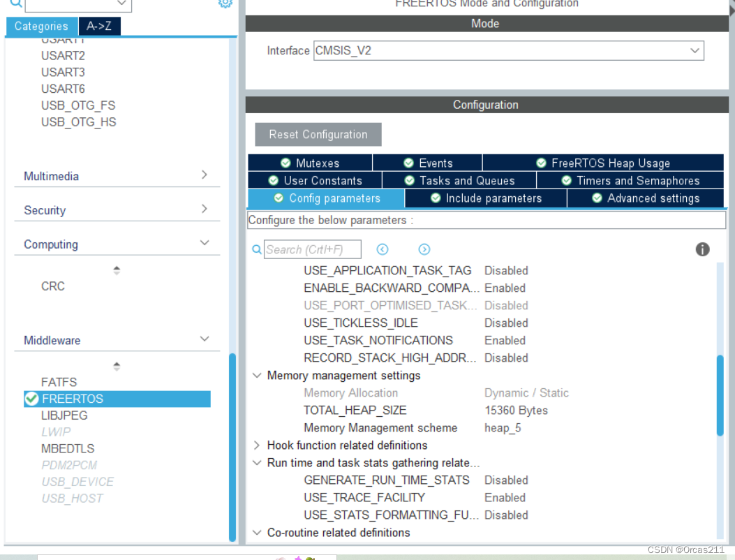This screenshot has width=735, height=560.
Task: Click the previous-match arrow in parameter search
Action: point(383,249)
